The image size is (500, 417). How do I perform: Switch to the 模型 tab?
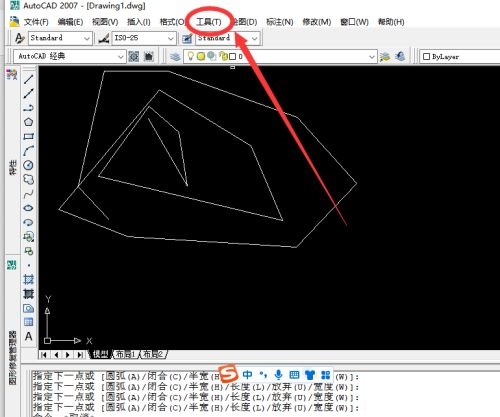100,354
